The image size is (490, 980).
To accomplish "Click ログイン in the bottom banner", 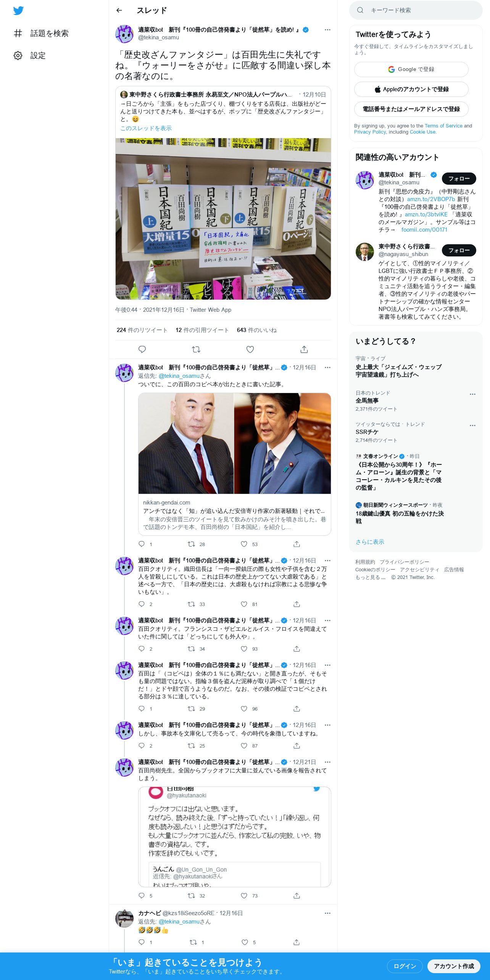I will [x=405, y=966].
